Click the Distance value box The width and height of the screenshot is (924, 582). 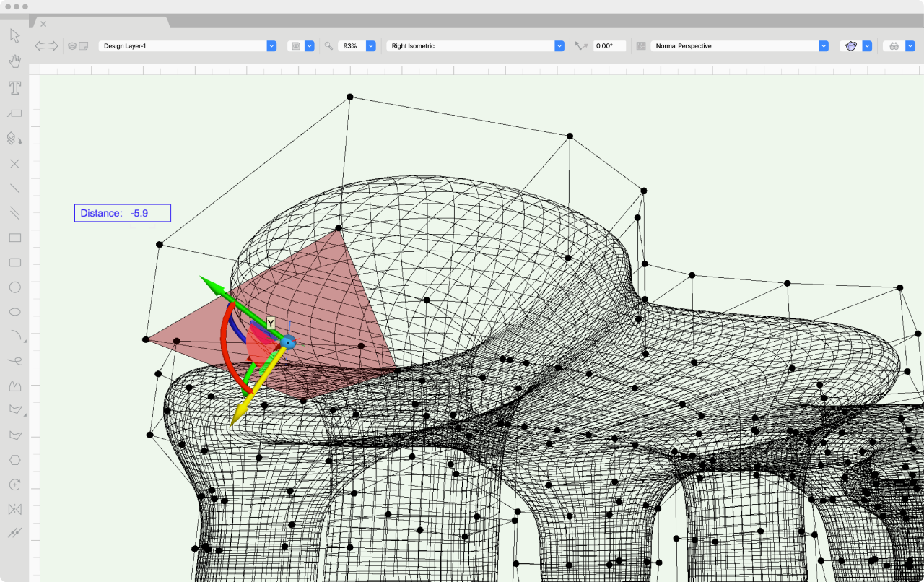[x=122, y=213]
